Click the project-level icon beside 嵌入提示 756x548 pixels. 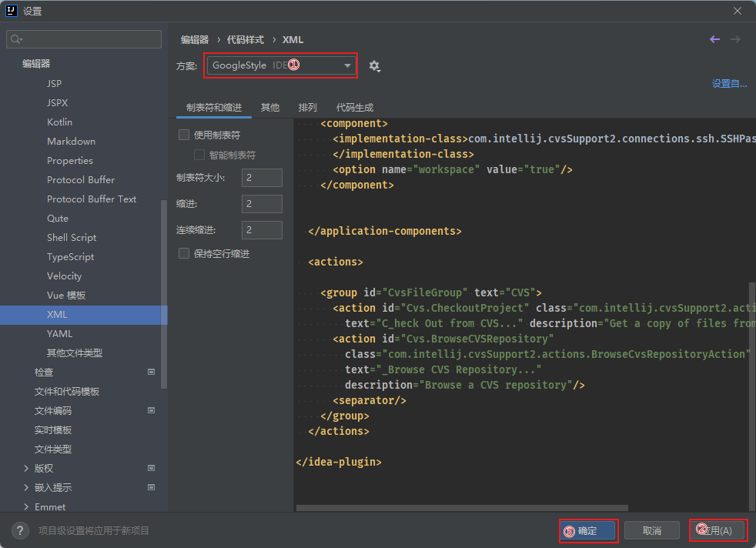pyautogui.click(x=151, y=488)
